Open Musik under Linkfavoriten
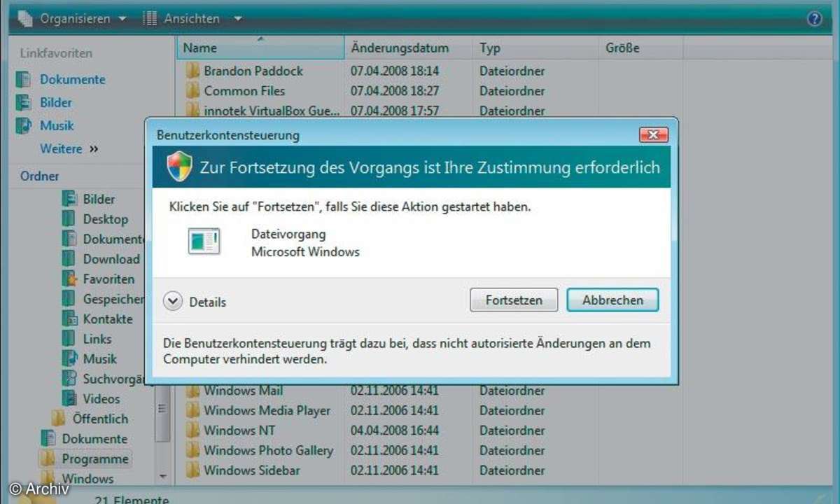The image size is (840, 504). pos(57,126)
